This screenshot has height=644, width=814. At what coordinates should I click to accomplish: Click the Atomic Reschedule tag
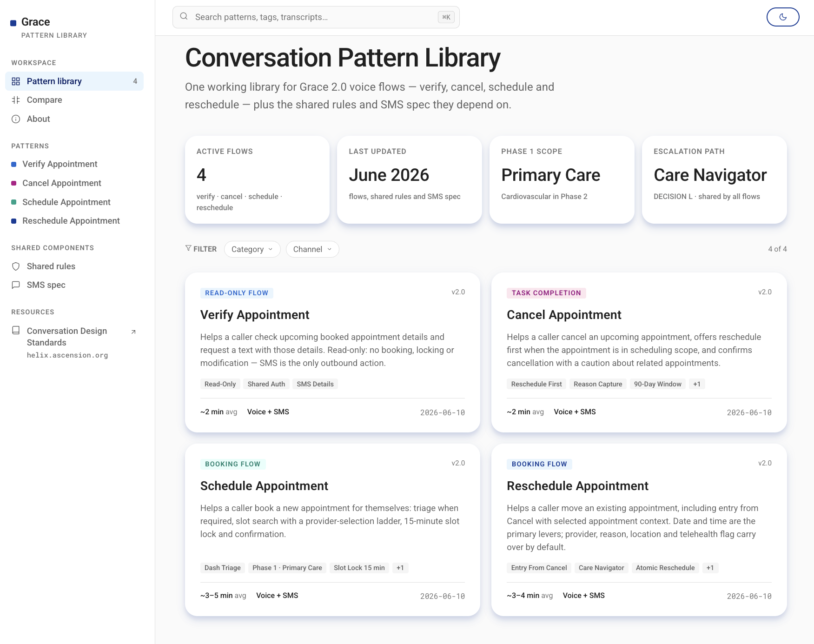(x=665, y=568)
